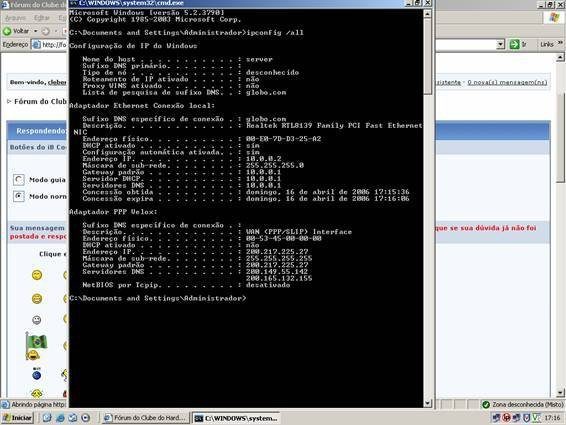566x425 pixels.
Task: Click the grey forward arrow in Internet Explorer
Action: (45, 31)
